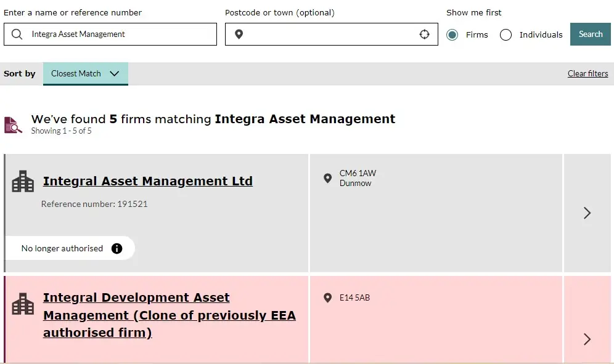The height and width of the screenshot is (364, 614).
Task: Expand the Integral Development Asset Management result chevron
Action: click(x=586, y=339)
